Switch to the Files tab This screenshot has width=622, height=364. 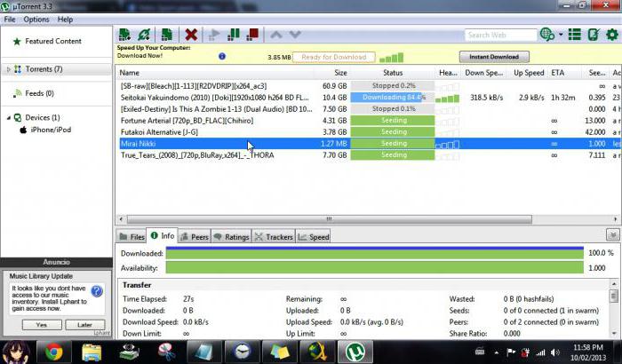132,237
